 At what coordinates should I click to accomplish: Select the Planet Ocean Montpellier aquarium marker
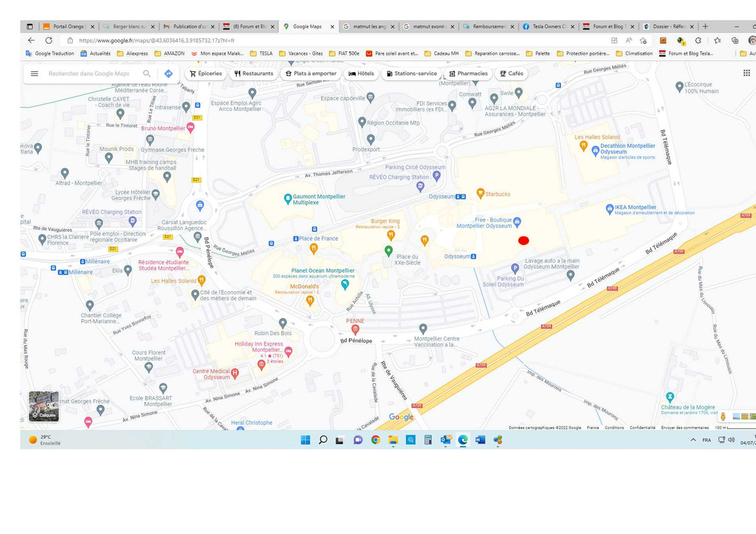tap(345, 284)
